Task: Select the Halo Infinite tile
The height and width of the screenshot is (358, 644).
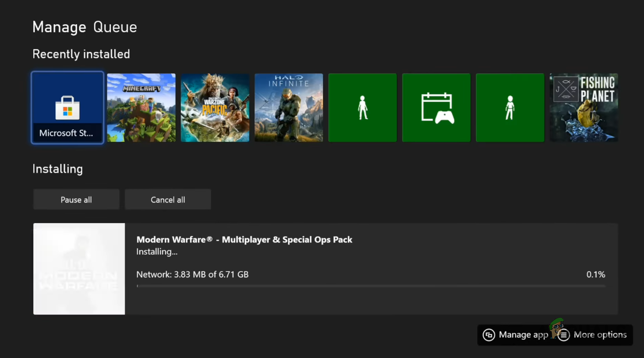Action: [289, 107]
